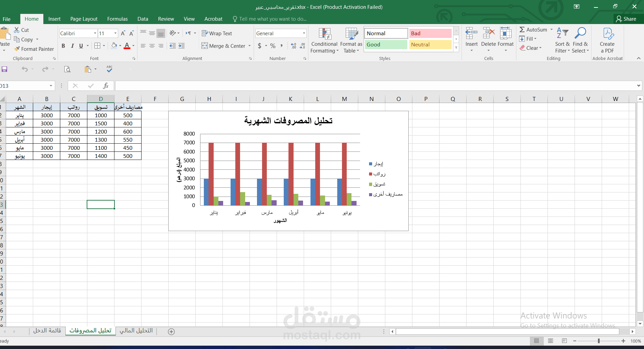Apply the fill color bucket
The width and height of the screenshot is (644, 349).
[114, 45]
